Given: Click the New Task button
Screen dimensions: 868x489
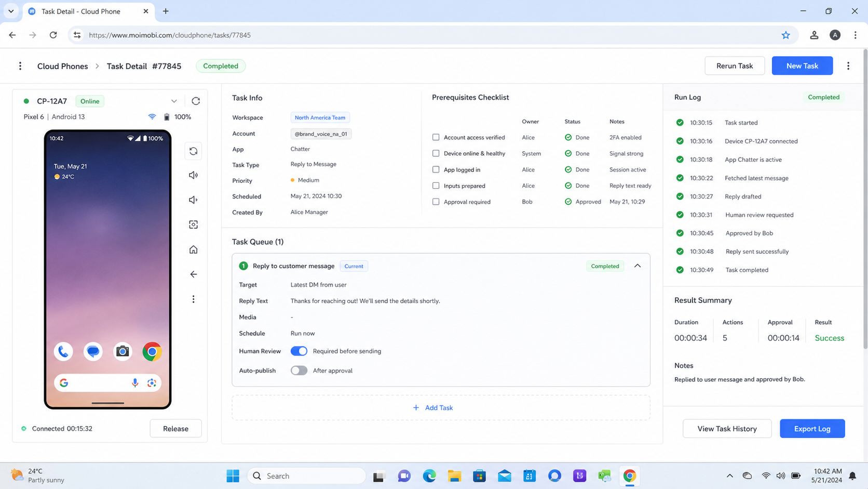Looking at the screenshot, I should point(802,66).
